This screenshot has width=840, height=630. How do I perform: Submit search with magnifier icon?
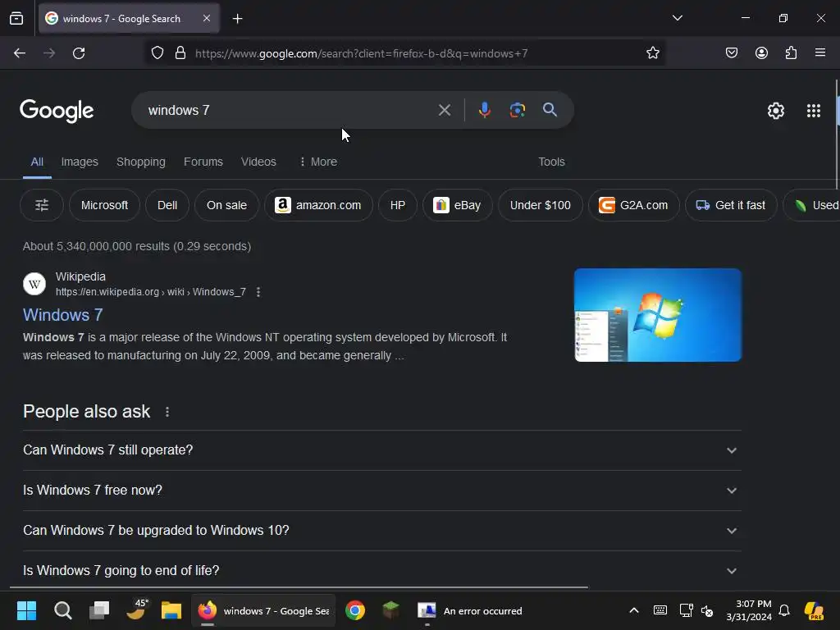point(550,110)
